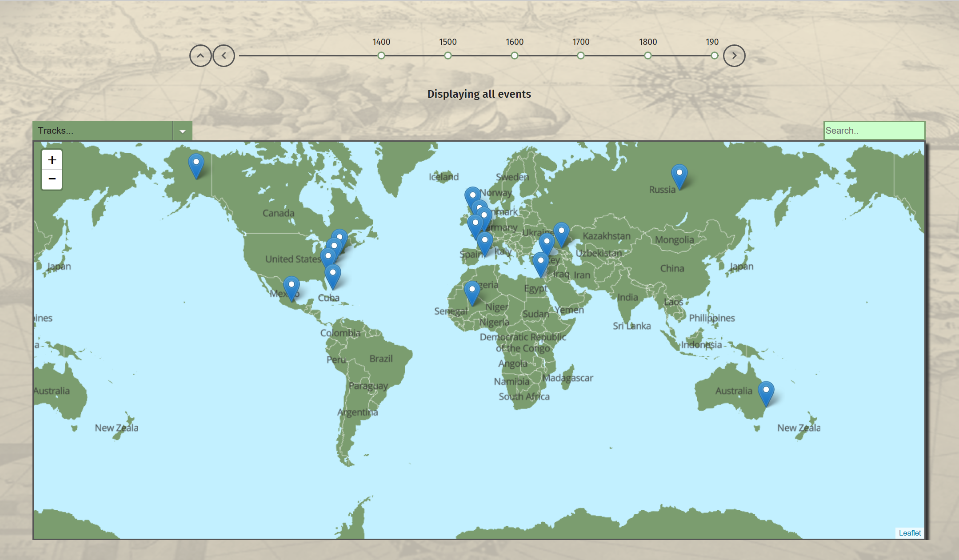This screenshot has width=959, height=560.
Task: Select the 1700 timeline point
Action: 581,56
